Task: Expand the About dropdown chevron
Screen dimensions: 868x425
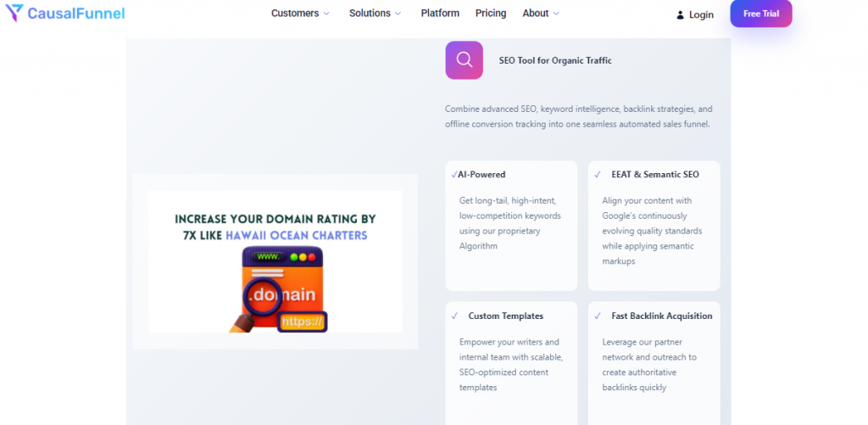Action: point(556,14)
